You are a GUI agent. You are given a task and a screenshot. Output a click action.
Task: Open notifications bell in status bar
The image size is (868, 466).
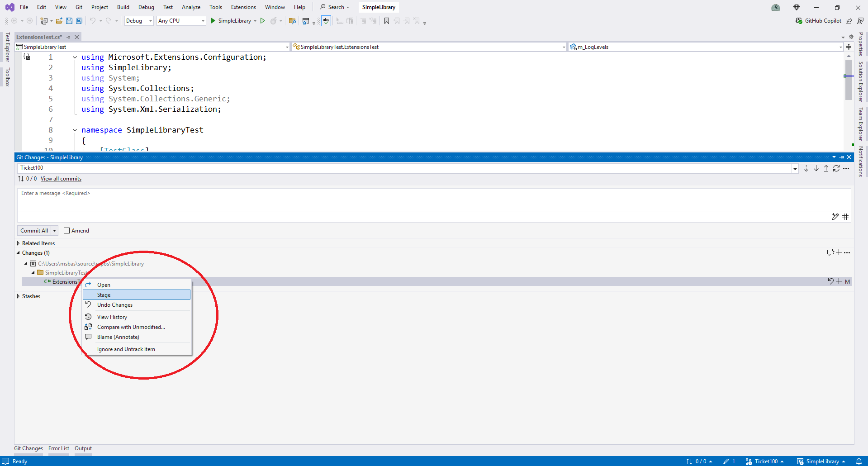(859, 461)
